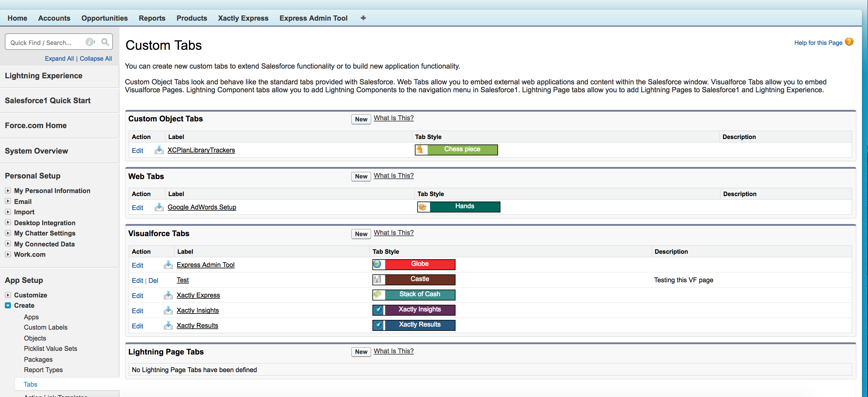Expand the Import setup section
The height and width of the screenshot is (397, 868).
coord(8,212)
